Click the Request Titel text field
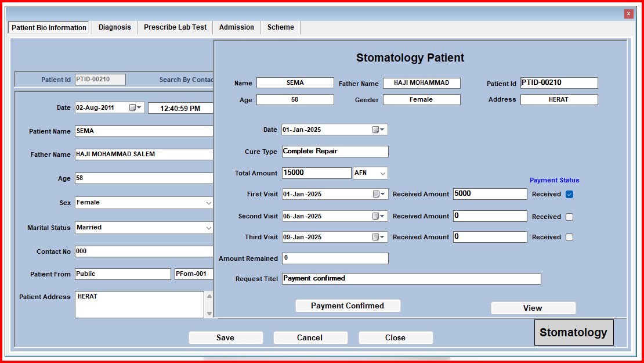Screen dimensions: 644x363 point(411,279)
